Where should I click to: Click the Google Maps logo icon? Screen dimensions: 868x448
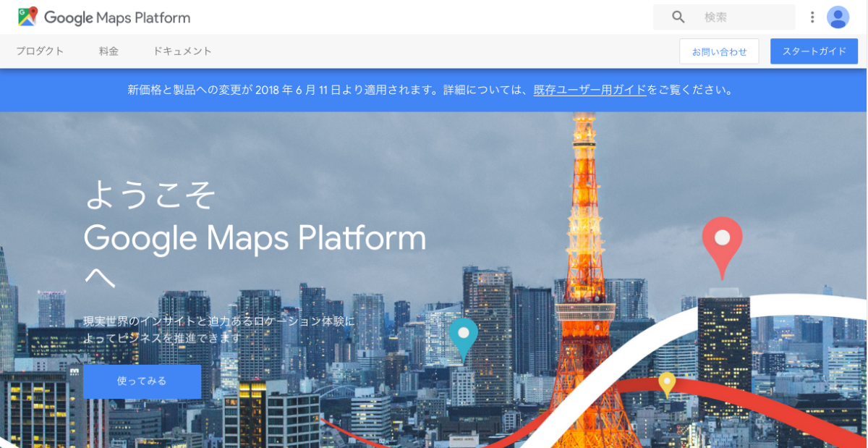click(x=27, y=17)
